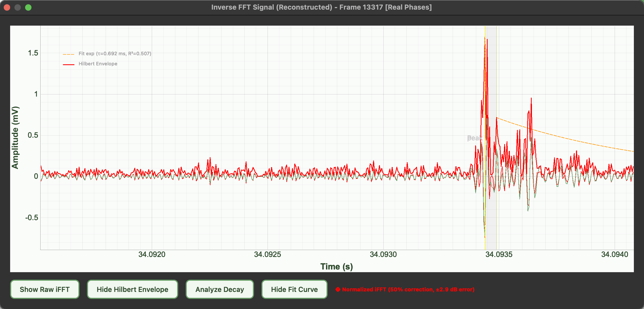Click the gray Peak label on the plot
The image size is (644, 309).
475,138
